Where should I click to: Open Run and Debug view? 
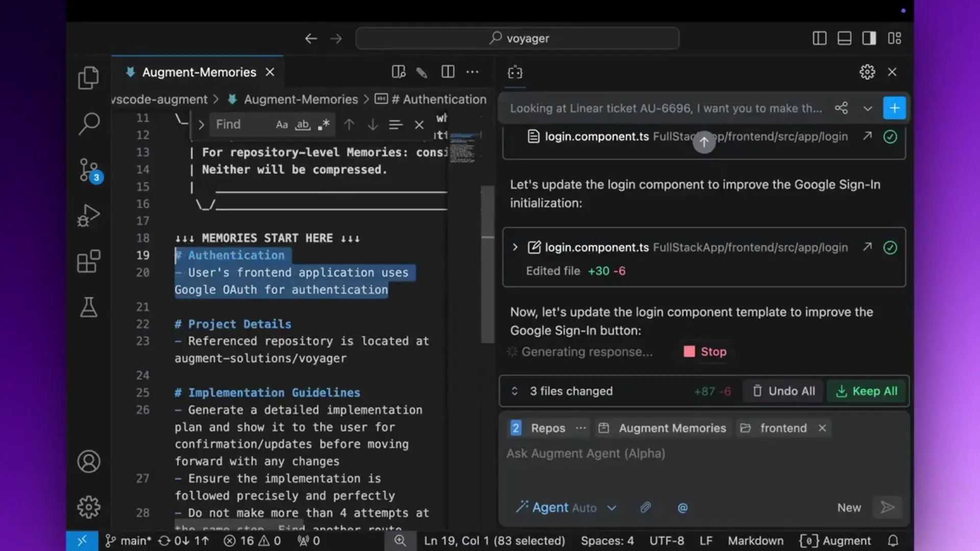click(x=88, y=215)
